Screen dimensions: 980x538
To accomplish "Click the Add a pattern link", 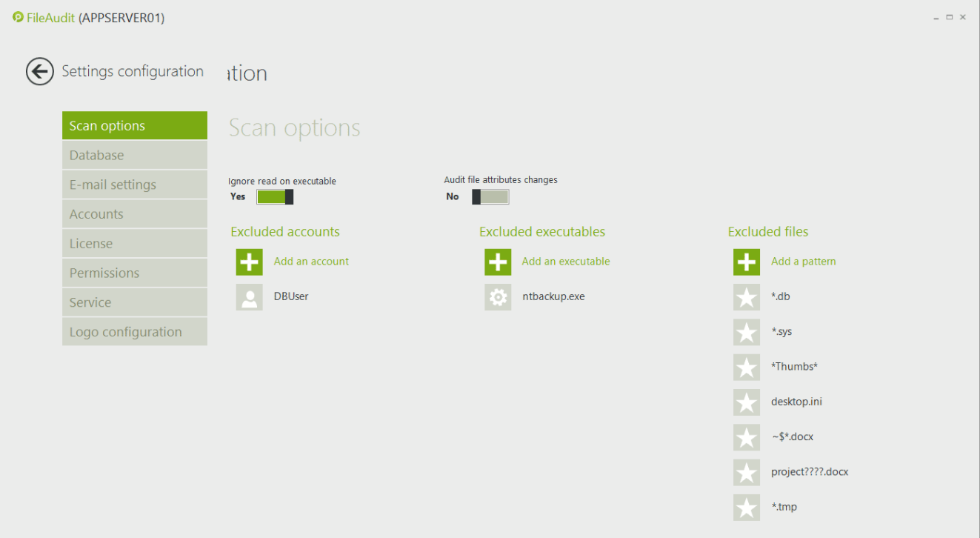I will coord(803,262).
